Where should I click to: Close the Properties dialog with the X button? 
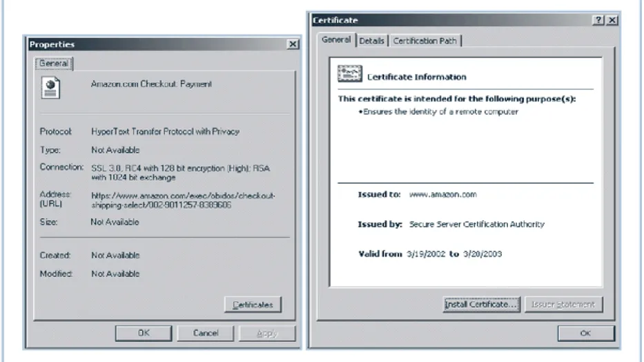point(293,44)
